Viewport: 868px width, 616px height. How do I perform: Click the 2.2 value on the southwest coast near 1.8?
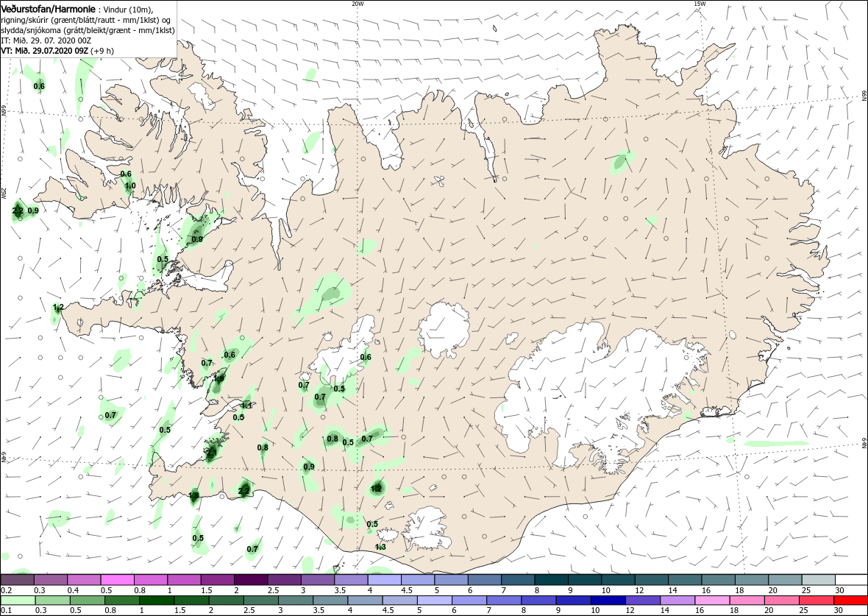click(243, 491)
